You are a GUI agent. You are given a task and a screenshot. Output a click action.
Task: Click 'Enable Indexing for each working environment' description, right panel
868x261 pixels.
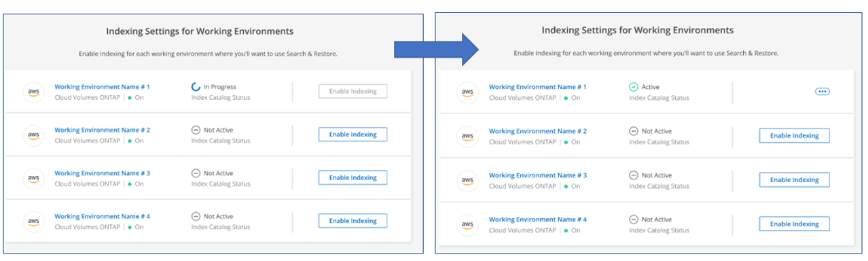646,53
